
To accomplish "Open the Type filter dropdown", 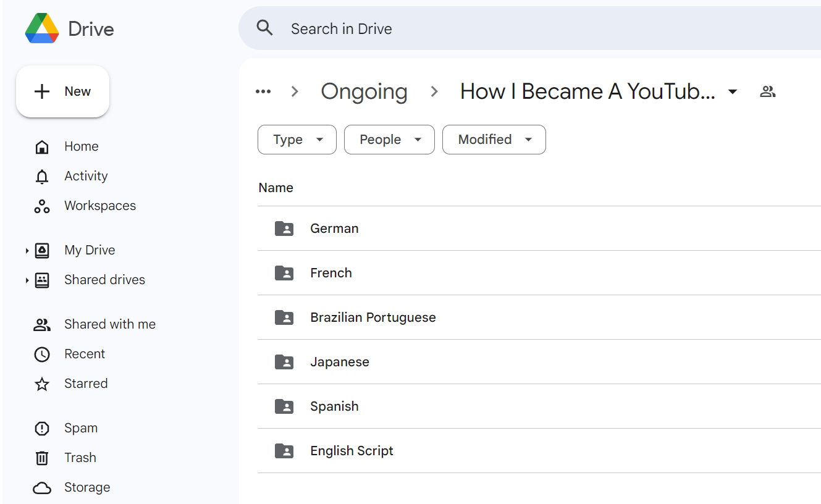I will [297, 140].
